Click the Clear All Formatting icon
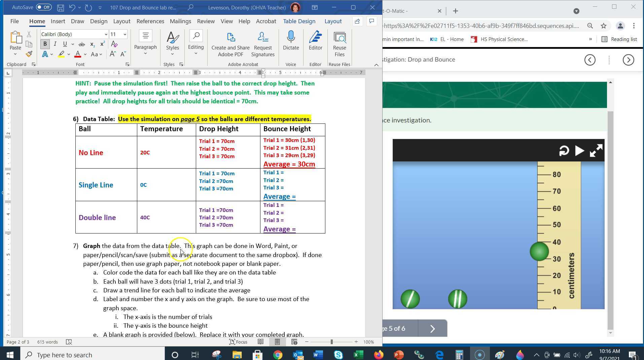644x360 pixels. (x=114, y=44)
